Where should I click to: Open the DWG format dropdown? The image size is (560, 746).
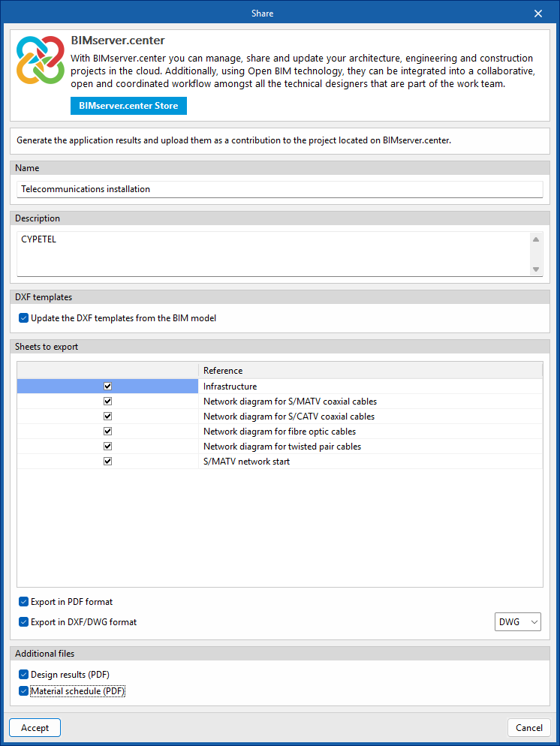pyautogui.click(x=518, y=622)
